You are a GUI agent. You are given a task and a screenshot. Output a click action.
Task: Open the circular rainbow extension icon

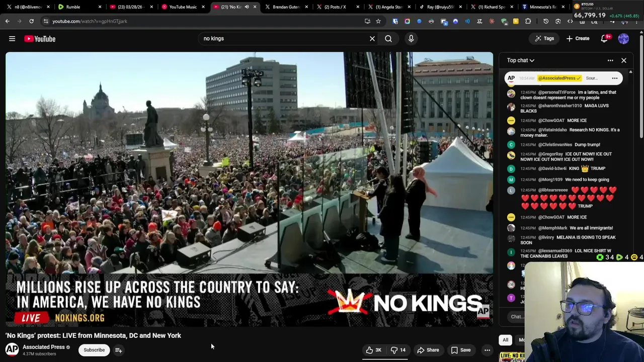[407, 21]
